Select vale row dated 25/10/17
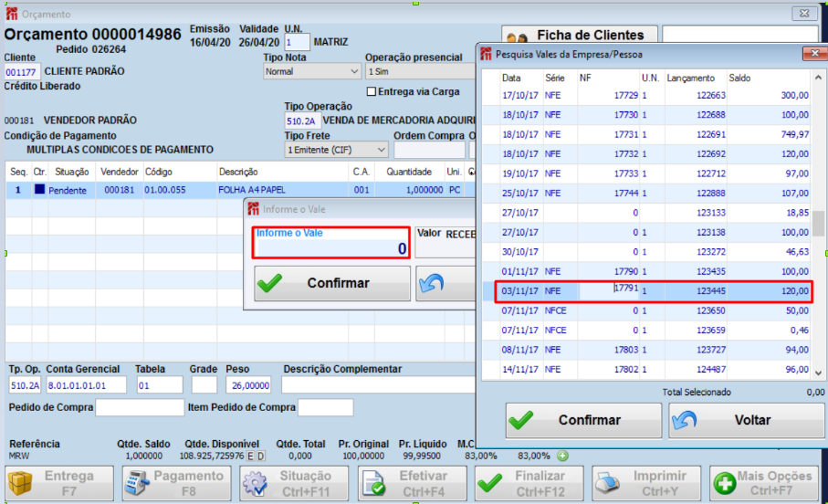 point(647,193)
